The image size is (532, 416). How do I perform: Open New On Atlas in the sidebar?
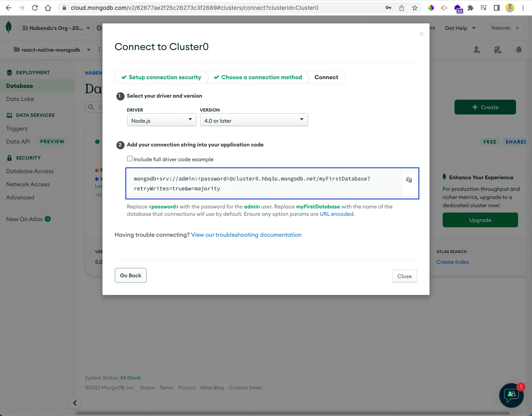click(x=25, y=219)
